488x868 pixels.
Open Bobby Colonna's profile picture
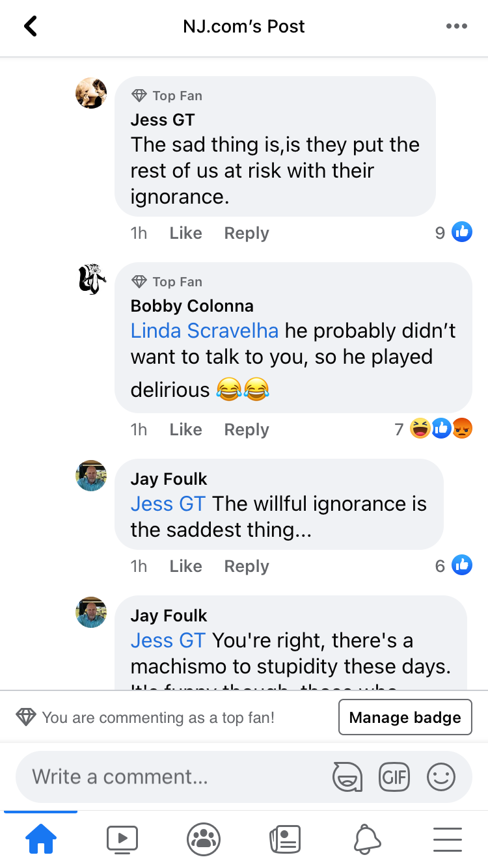click(x=92, y=279)
